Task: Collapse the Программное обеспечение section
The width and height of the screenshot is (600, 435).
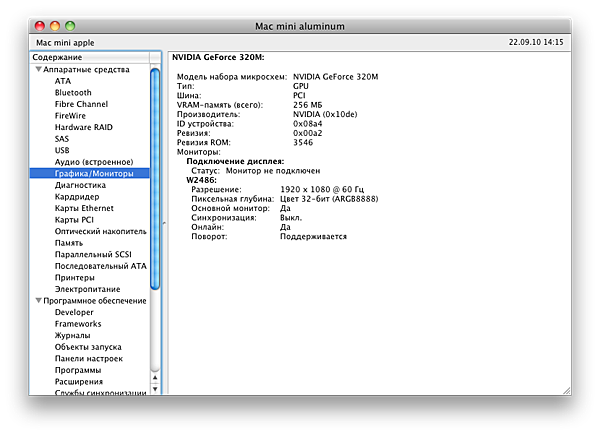Action: [39, 300]
